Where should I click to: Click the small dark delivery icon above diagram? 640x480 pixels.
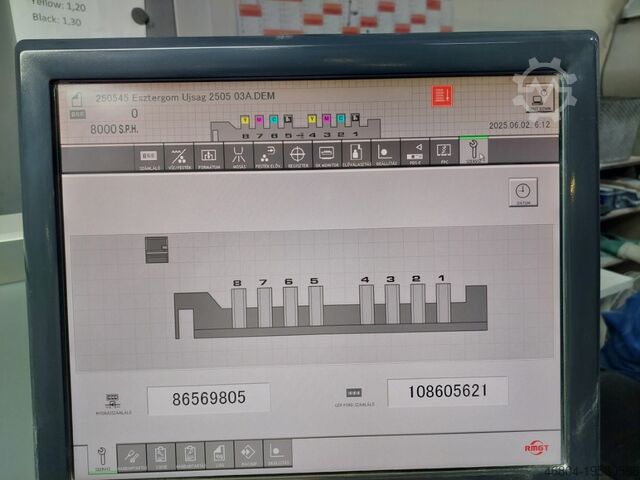click(x=156, y=250)
